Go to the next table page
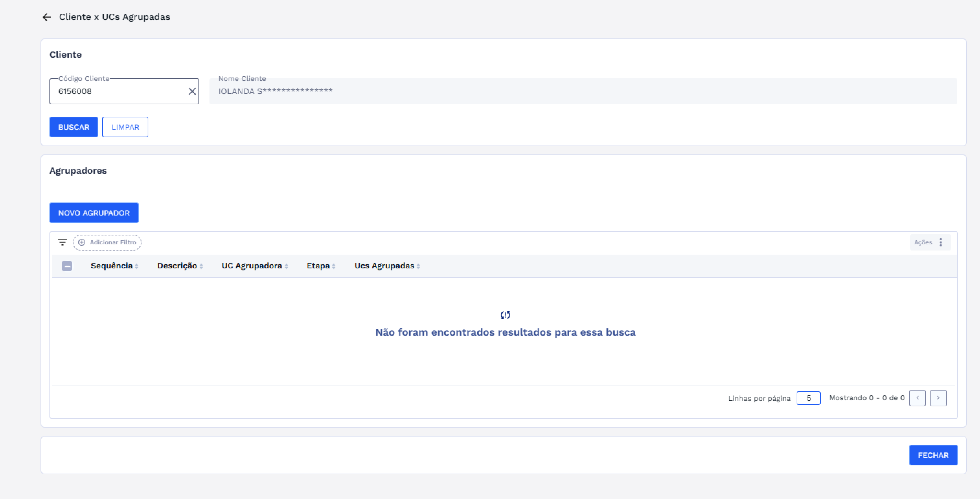This screenshot has height=499, width=980. [938, 398]
